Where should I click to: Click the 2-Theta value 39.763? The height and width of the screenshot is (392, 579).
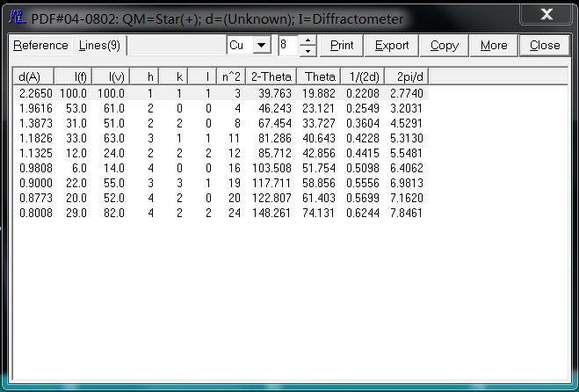click(x=275, y=93)
